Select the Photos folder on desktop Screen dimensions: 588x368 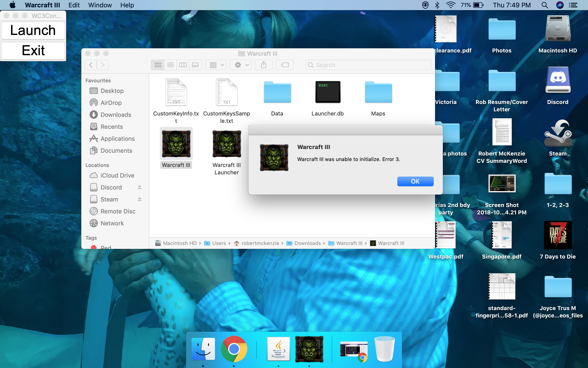point(502,29)
